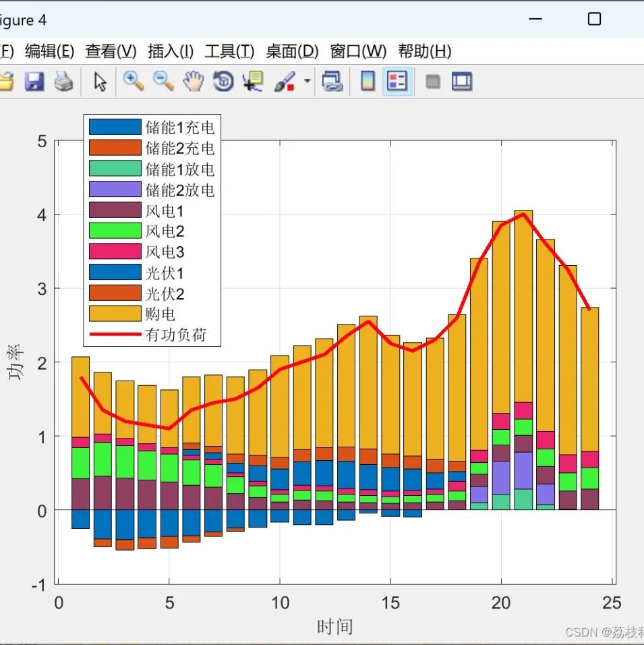The height and width of the screenshot is (645, 644).
Task: Select the 储能2放电 legend label
Action: [x=179, y=190]
